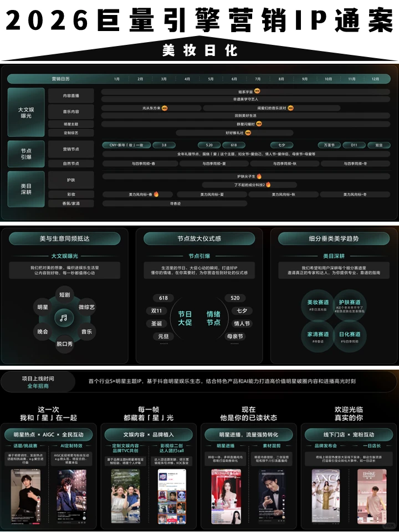Click the 元旦 tag

tap(163, 336)
